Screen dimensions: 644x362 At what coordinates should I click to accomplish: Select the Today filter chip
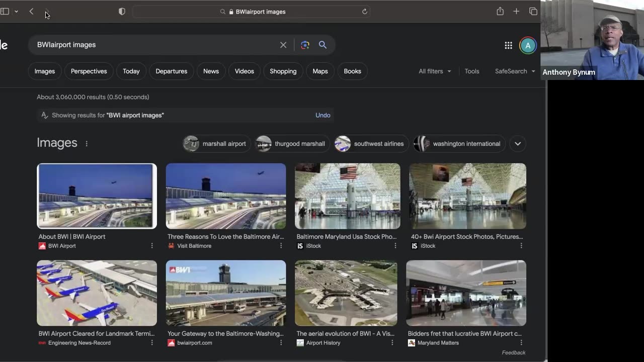coord(131,71)
